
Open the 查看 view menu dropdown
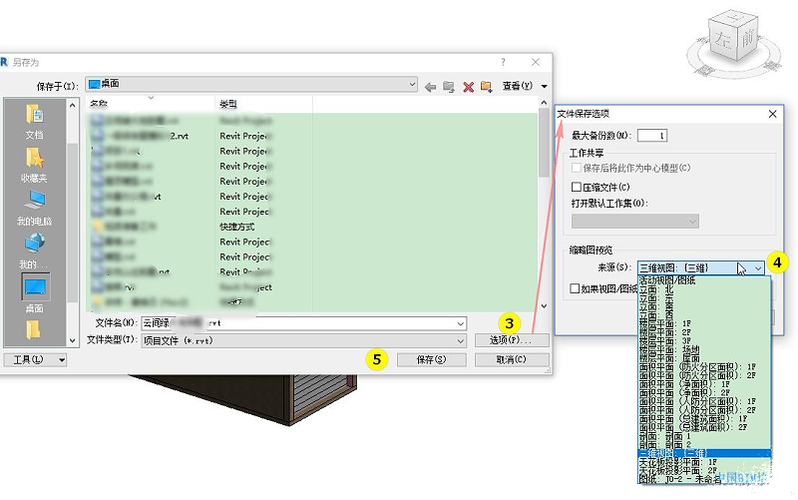pos(525,86)
